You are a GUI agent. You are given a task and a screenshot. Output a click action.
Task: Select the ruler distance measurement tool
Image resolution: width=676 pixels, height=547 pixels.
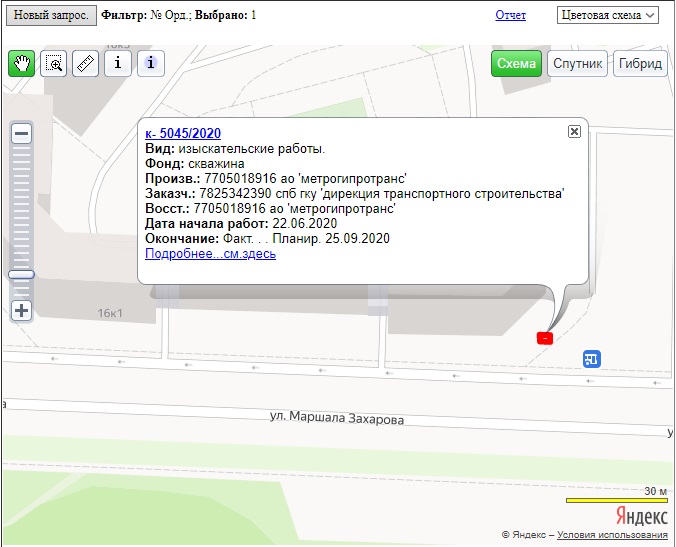86,63
